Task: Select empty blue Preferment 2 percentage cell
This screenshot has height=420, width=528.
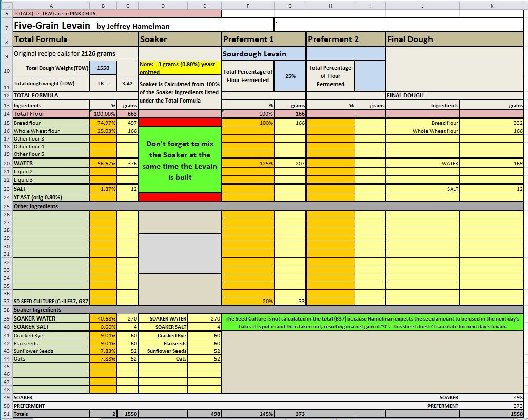Action: tap(369, 76)
